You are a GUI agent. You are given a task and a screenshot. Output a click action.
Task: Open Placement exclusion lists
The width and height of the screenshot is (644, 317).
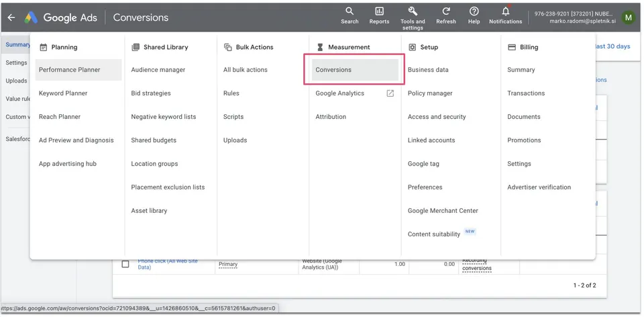pos(168,187)
